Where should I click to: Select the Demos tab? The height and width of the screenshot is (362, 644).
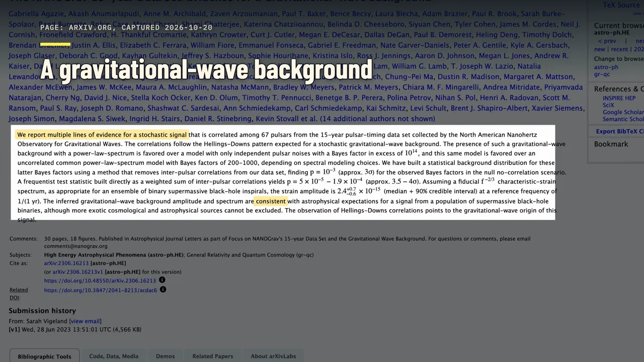coord(166,356)
